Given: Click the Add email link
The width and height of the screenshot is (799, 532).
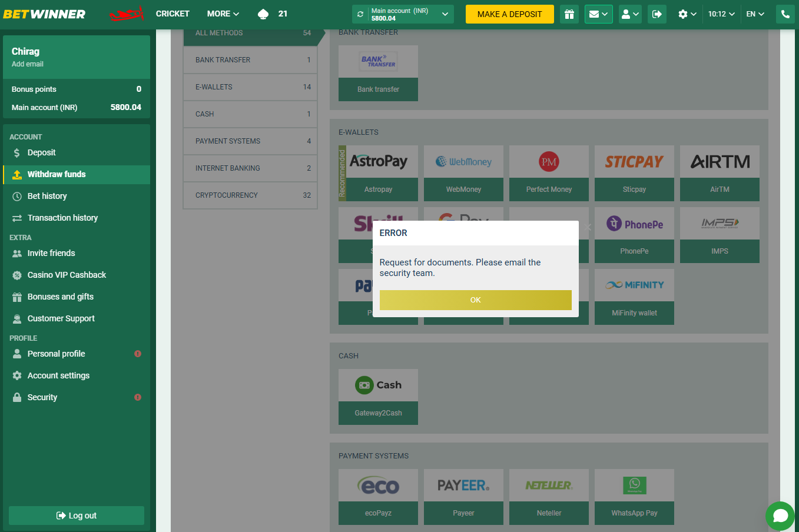Looking at the screenshot, I should click(x=28, y=64).
